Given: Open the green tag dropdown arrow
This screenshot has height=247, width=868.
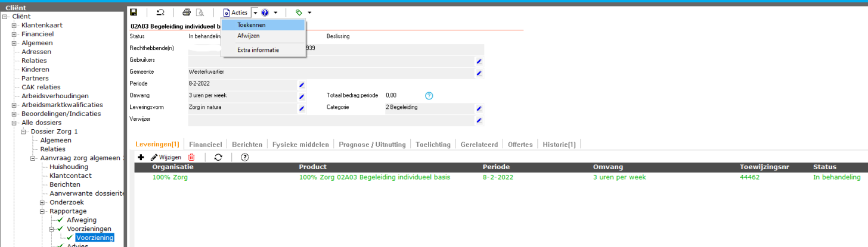Looking at the screenshot, I should (x=310, y=12).
